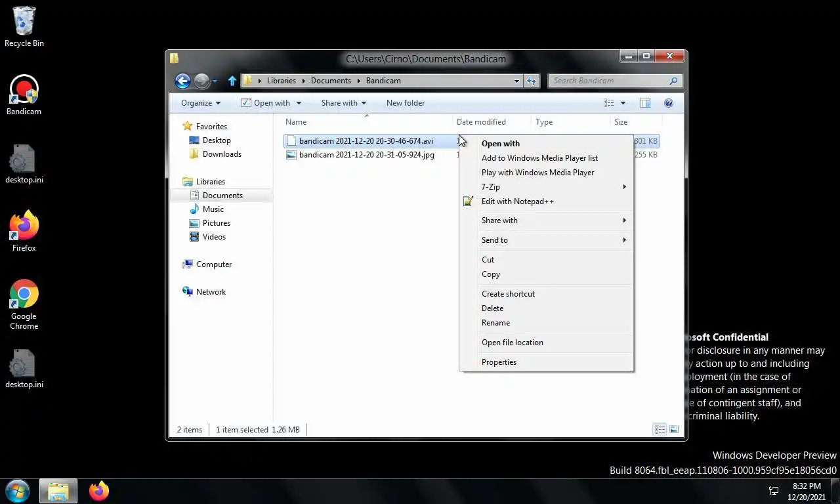Click the Back navigation arrow
The width and height of the screenshot is (840, 504).
click(x=182, y=81)
